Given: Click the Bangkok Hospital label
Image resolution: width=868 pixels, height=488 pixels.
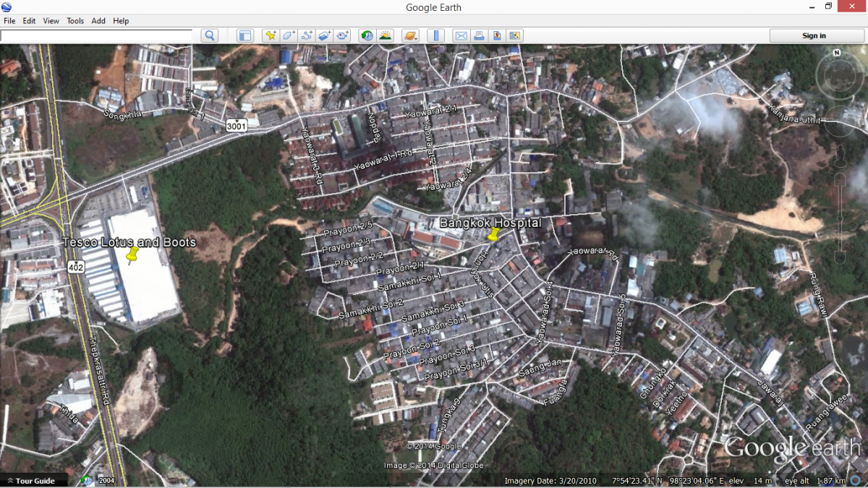Looking at the screenshot, I should coord(490,223).
